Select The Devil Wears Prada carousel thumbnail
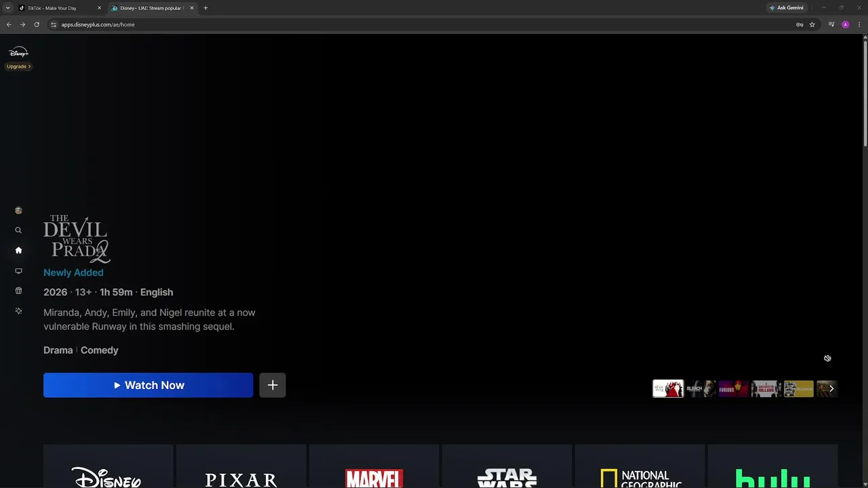 tap(668, 388)
